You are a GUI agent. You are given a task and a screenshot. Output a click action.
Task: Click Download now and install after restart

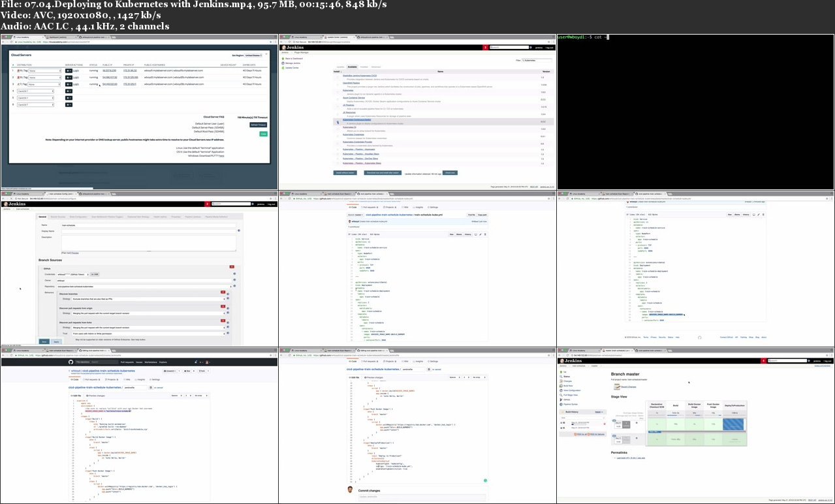(383, 173)
